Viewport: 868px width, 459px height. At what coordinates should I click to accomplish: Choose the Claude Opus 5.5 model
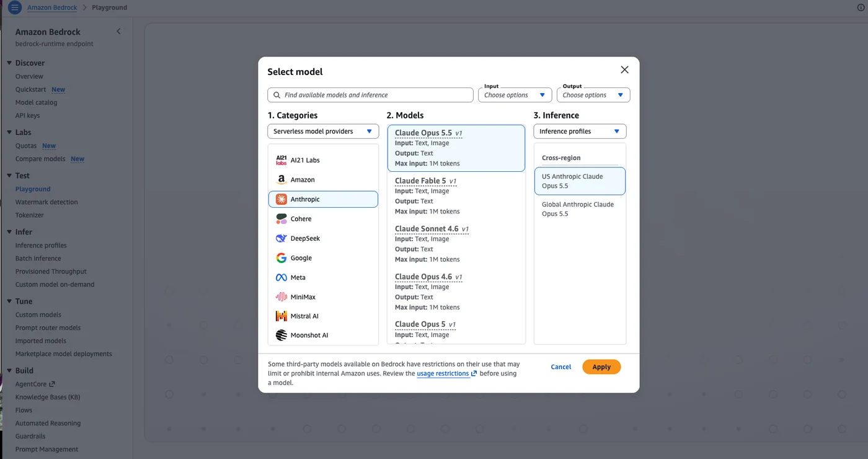pyautogui.click(x=456, y=148)
